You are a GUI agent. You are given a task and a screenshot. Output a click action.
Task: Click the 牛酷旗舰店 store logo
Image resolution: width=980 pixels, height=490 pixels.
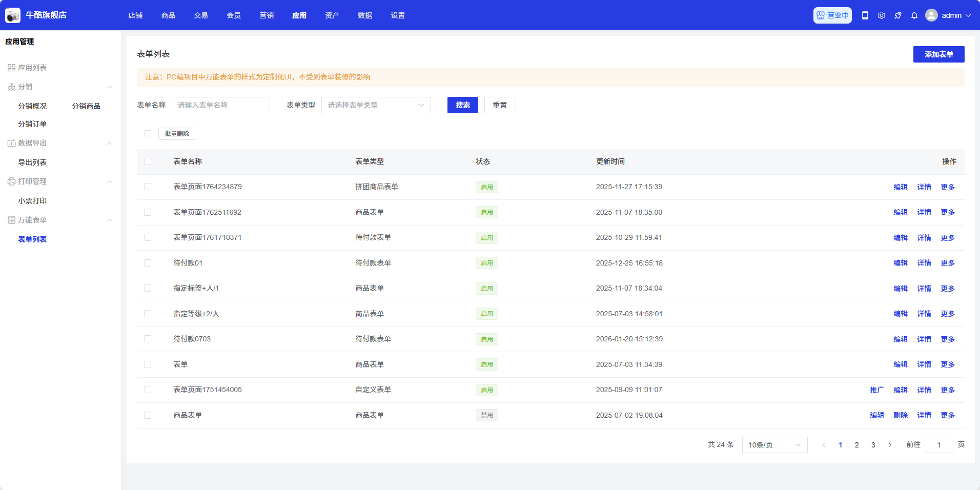coord(13,15)
